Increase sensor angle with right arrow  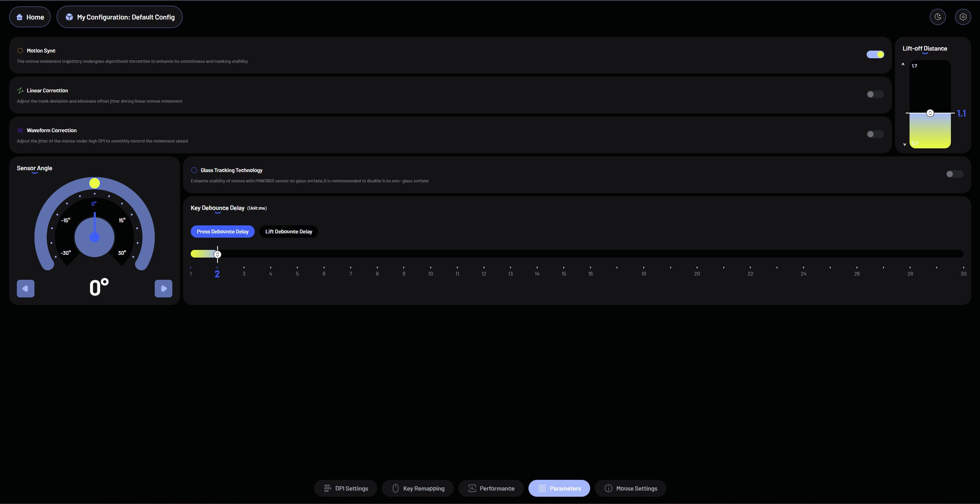(164, 289)
